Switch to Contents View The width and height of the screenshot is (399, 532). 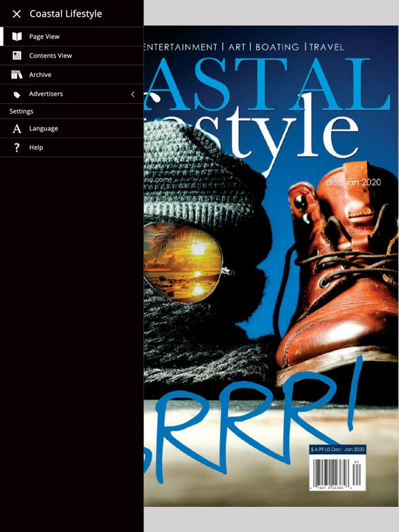pos(71,55)
